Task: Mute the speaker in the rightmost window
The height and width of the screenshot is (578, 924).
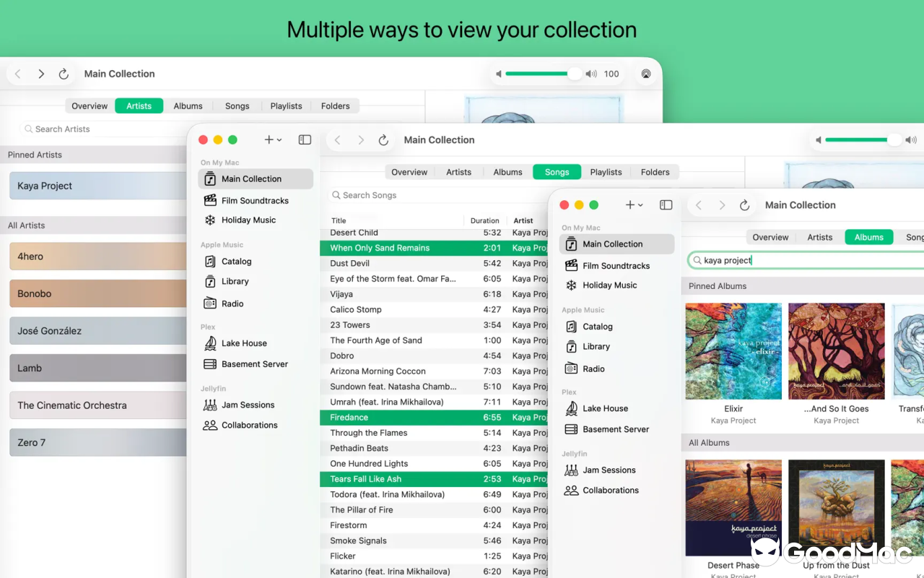Action: click(817, 139)
